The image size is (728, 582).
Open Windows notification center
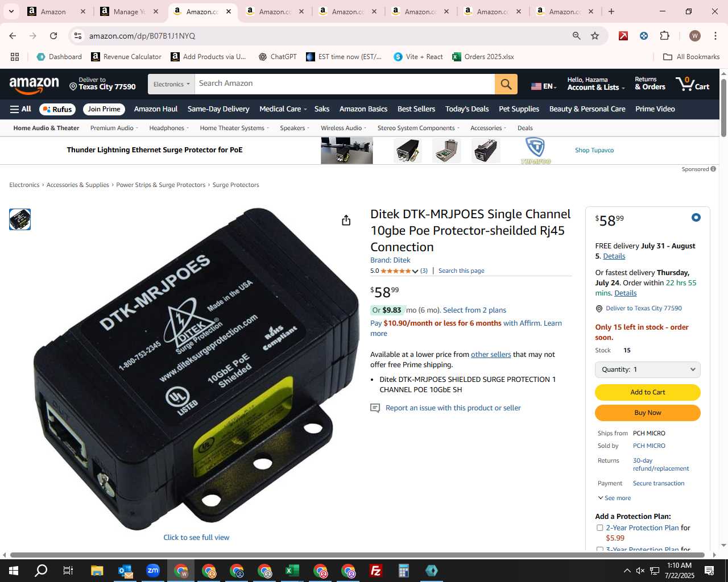click(x=709, y=571)
